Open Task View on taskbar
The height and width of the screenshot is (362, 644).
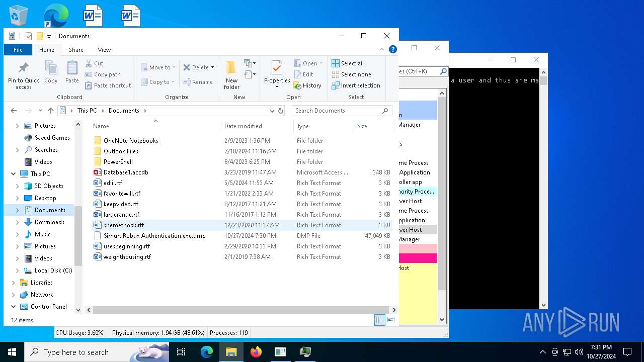click(181, 352)
